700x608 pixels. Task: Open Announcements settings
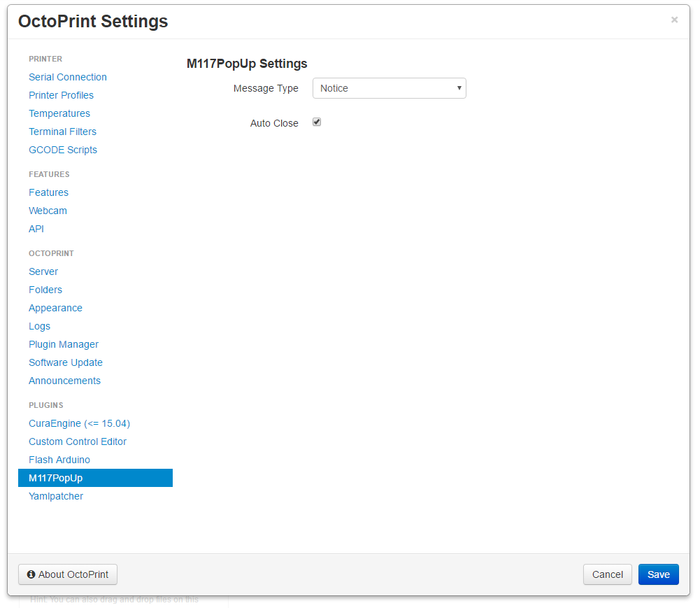click(x=65, y=381)
